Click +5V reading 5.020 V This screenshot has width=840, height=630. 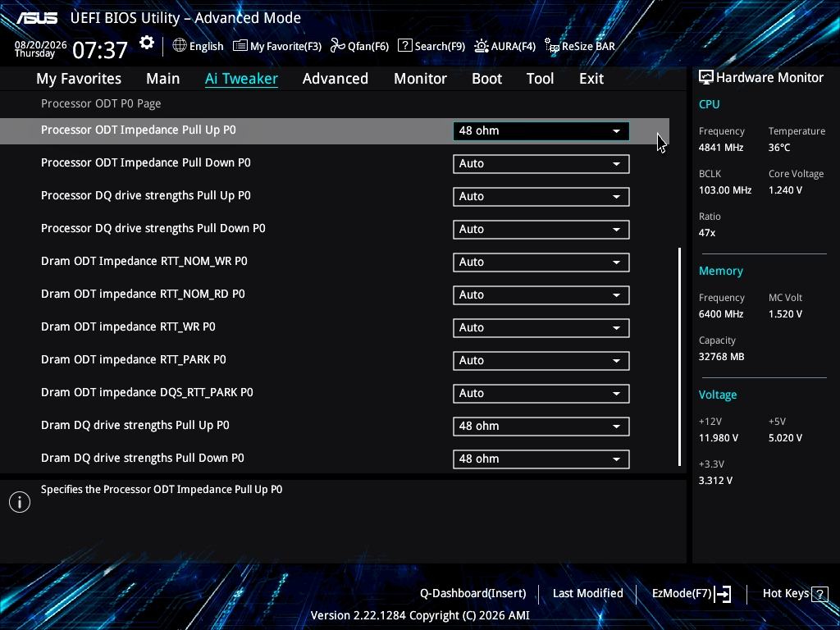[785, 438]
